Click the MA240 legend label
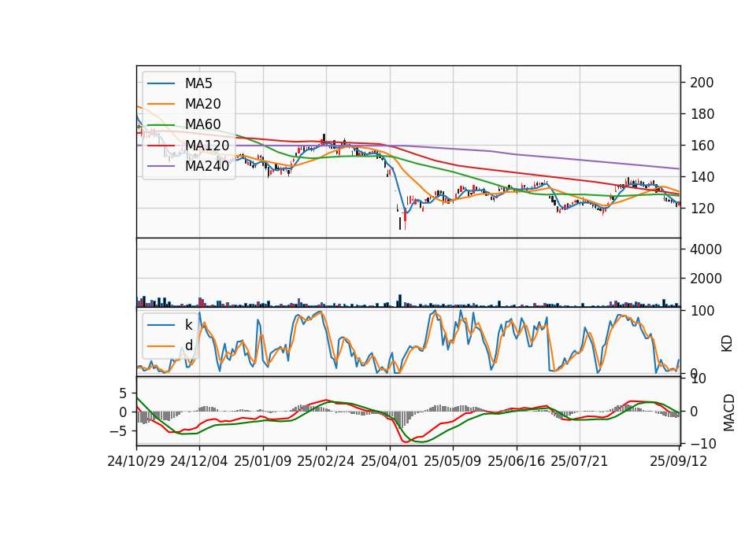This screenshot has width=756, height=543. 207,166
